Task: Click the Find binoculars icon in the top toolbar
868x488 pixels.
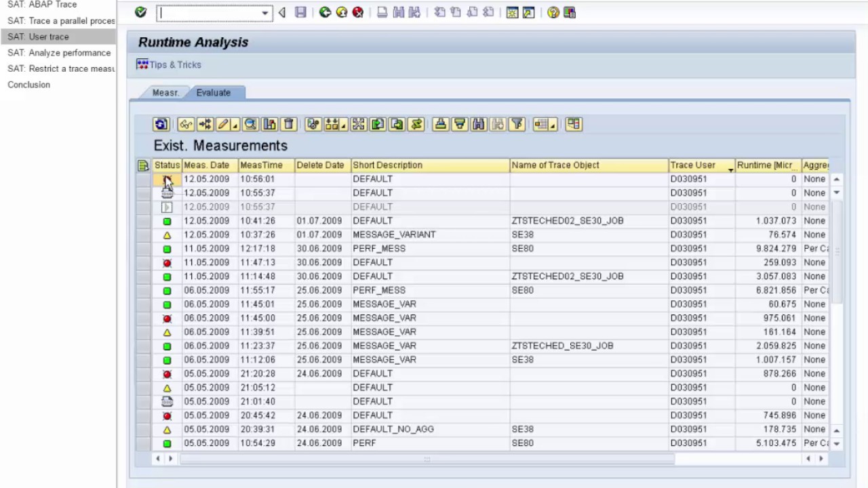Action: [399, 12]
